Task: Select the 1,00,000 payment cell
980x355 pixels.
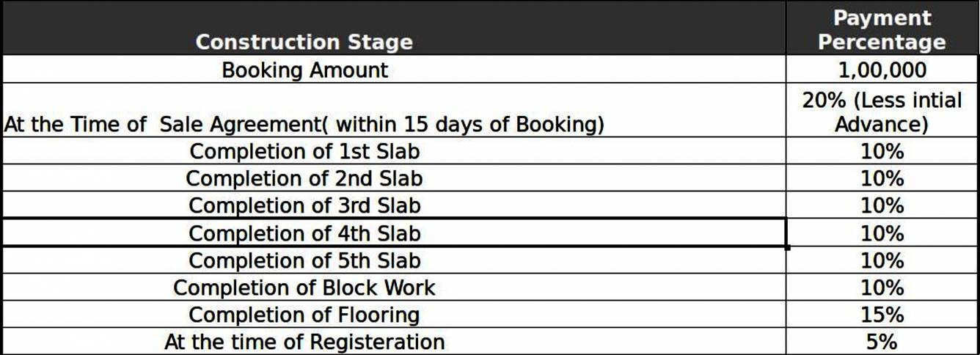Action: (x=882, y=70)
